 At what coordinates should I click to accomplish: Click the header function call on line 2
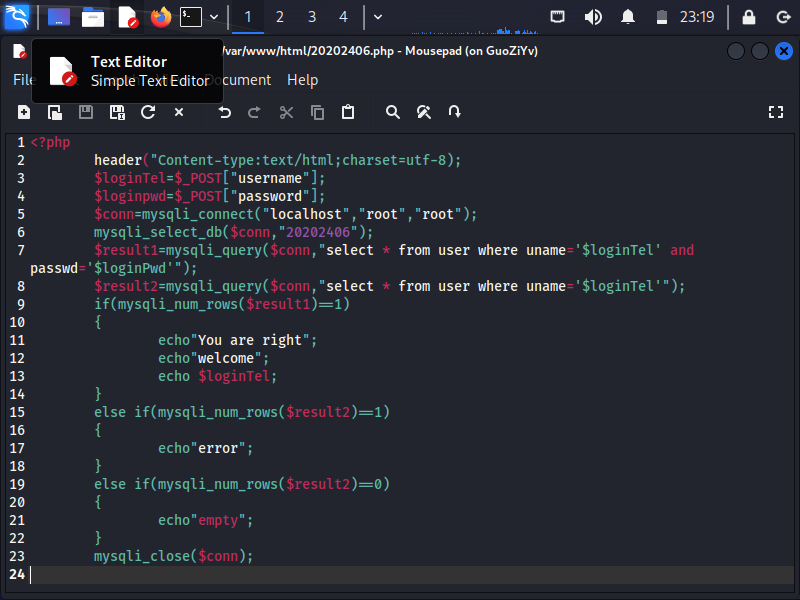click(x=277, y=160)
